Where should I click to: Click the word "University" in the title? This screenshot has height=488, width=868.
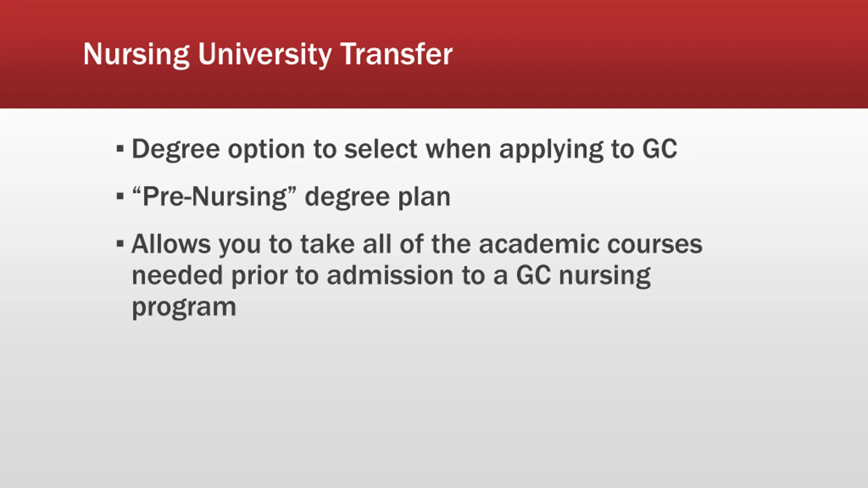point(265,55)
